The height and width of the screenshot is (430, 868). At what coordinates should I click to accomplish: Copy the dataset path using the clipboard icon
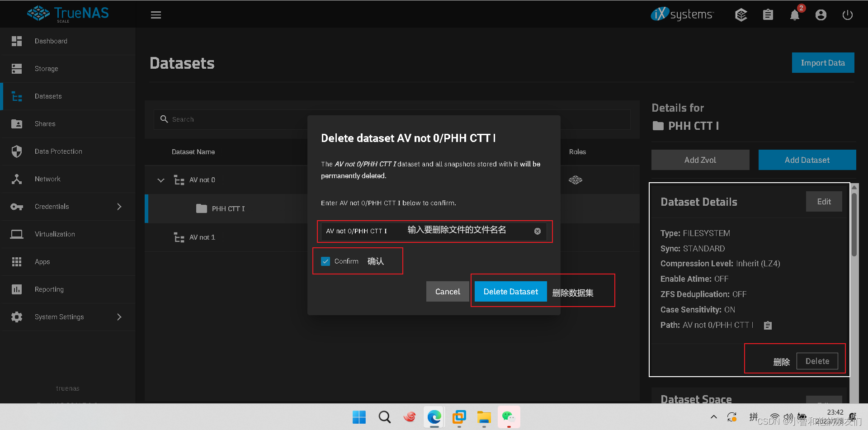(x=767, y=325)
